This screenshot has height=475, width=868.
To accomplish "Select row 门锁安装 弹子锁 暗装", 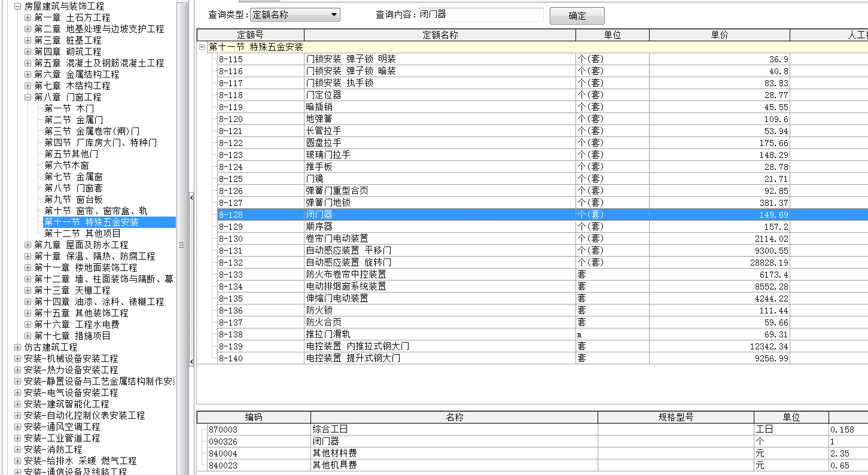I will (543, 71).
